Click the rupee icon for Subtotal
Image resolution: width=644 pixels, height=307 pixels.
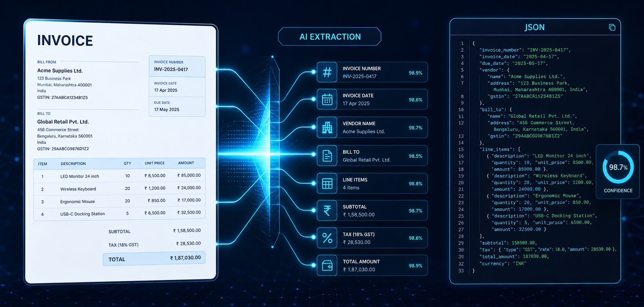point(327,211)
